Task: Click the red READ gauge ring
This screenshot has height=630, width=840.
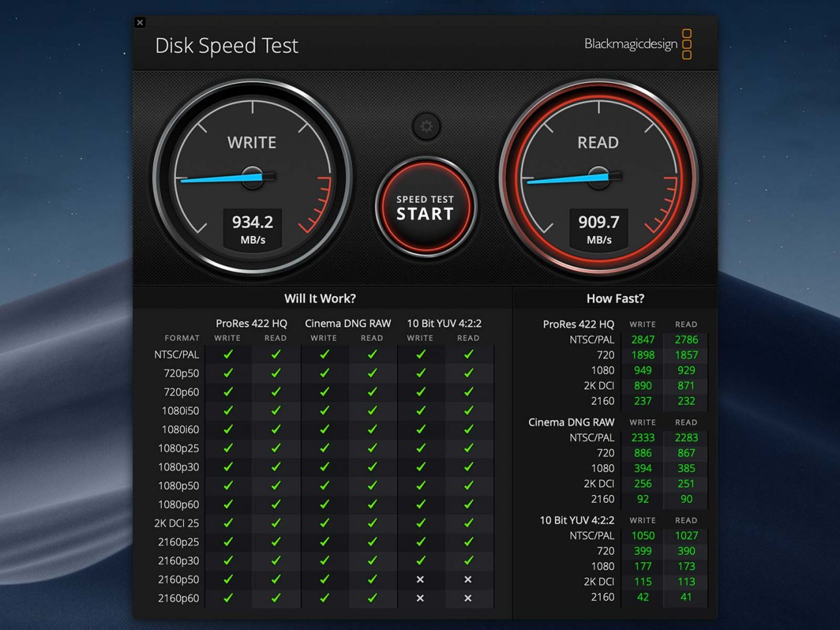Action: click(x=598, y=92)
